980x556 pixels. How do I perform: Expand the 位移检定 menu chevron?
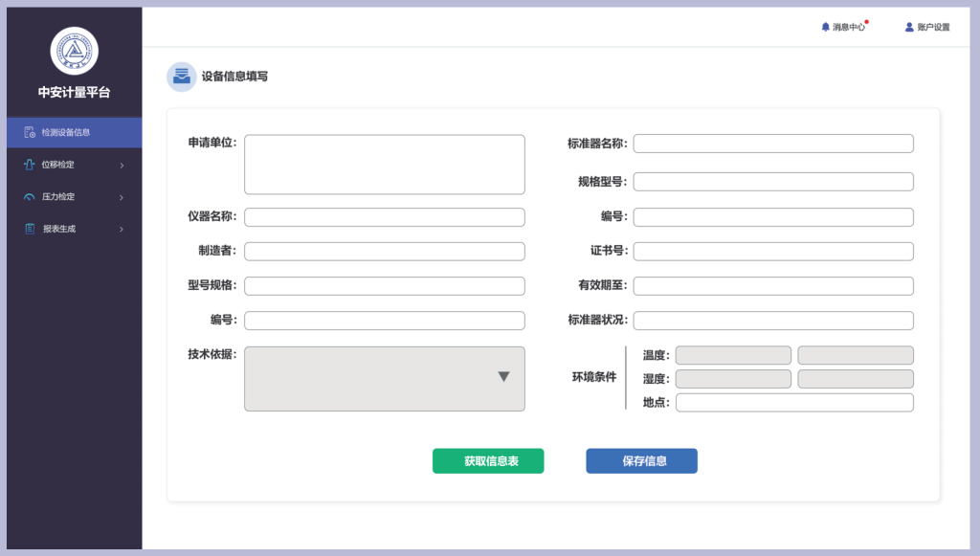pos(122,165)
